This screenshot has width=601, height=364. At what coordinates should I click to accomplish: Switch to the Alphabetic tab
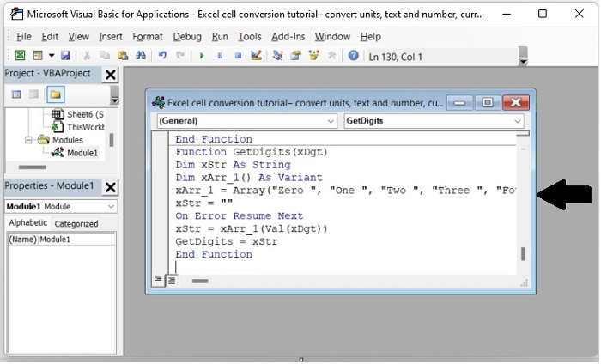28,223
